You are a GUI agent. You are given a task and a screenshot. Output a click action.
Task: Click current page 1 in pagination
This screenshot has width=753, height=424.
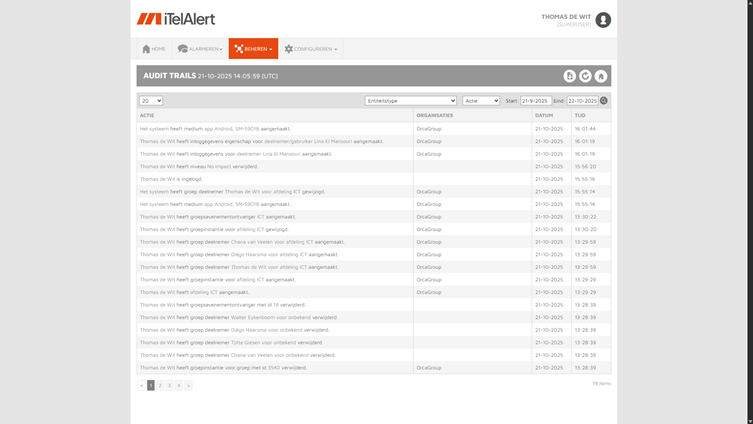point(151,385)
